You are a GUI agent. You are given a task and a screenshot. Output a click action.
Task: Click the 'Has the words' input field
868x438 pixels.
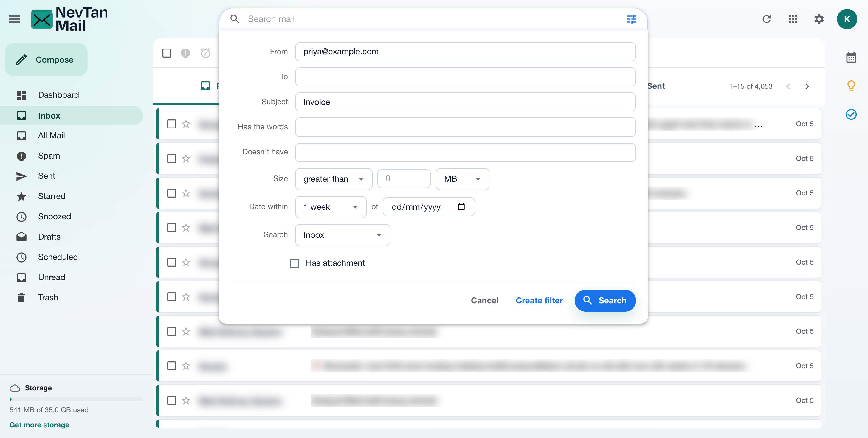coord(465,127)
